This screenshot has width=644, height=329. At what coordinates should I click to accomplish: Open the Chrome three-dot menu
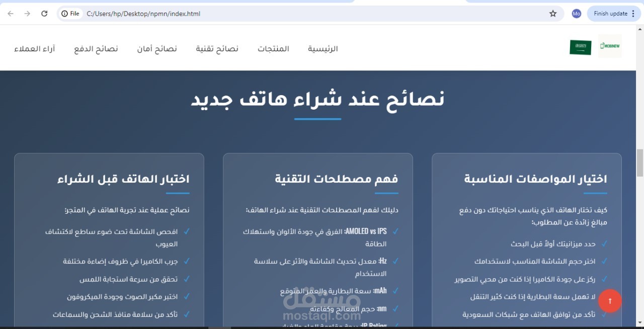(633, 14)
